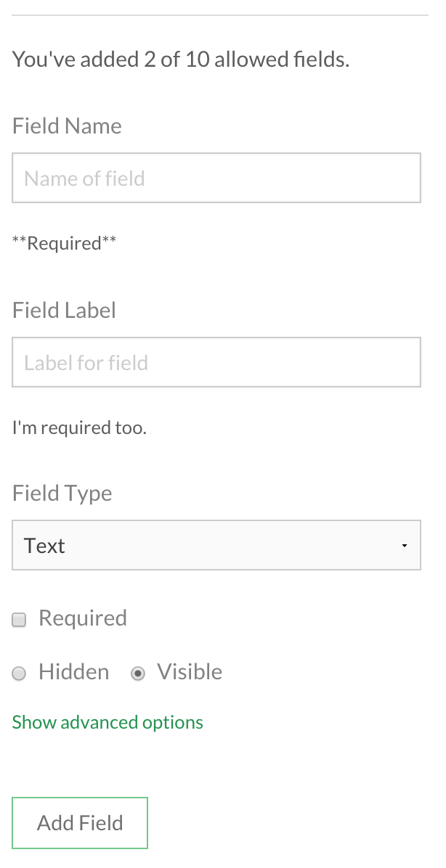Click the "Name of field" placeholder text

coord(84,179)
